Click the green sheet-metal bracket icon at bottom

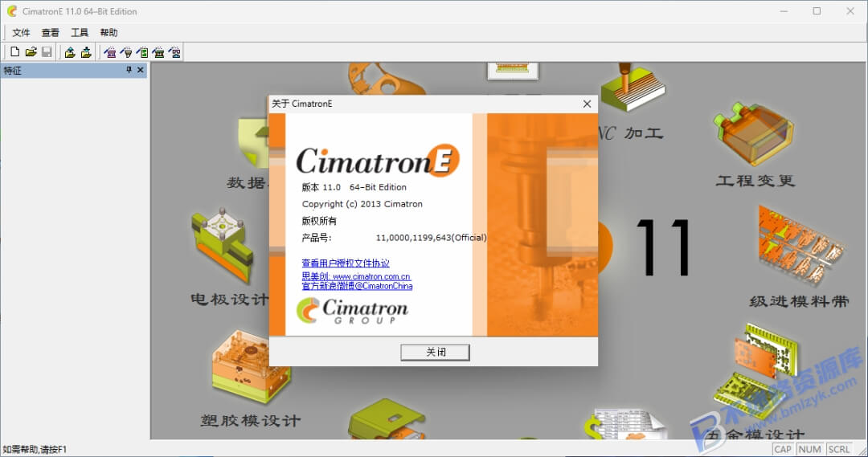point(387,419)
